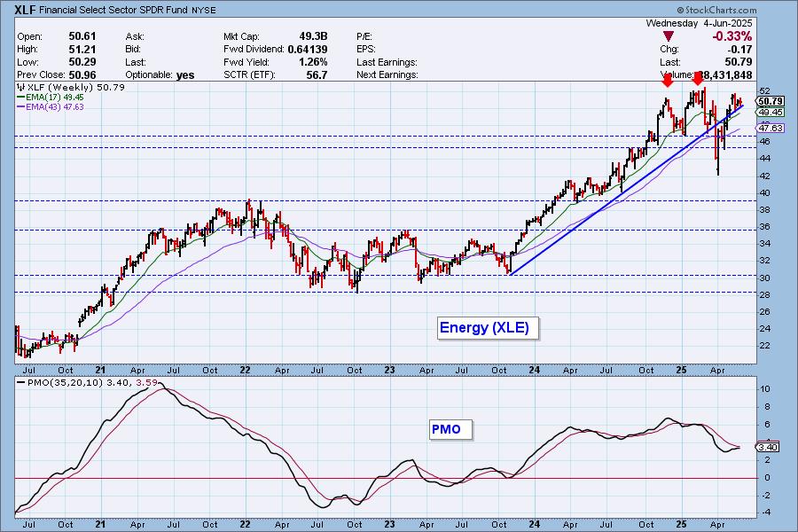The width and height of the screenshot is (798, 532).
Task: Click the 10 label on the PMO axis
Action: (764, 389)
